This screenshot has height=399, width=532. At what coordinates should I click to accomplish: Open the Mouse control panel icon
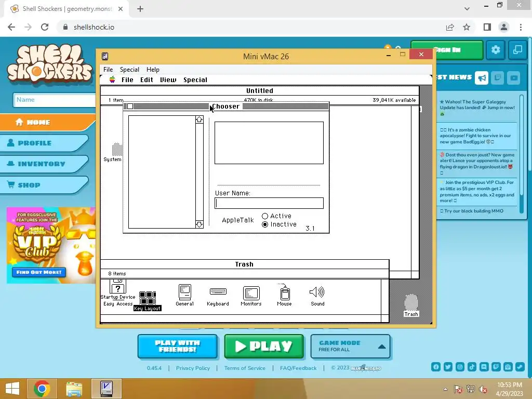284,295
